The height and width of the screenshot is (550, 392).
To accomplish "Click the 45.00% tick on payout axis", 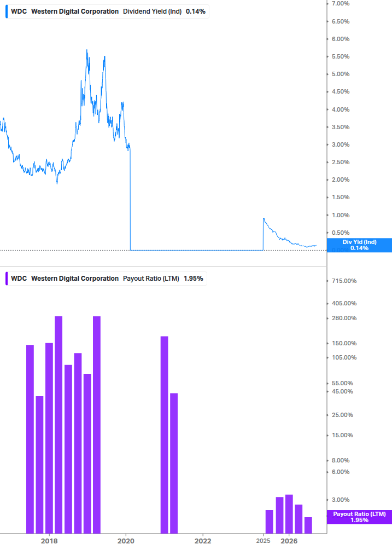I will click(342, 391).
